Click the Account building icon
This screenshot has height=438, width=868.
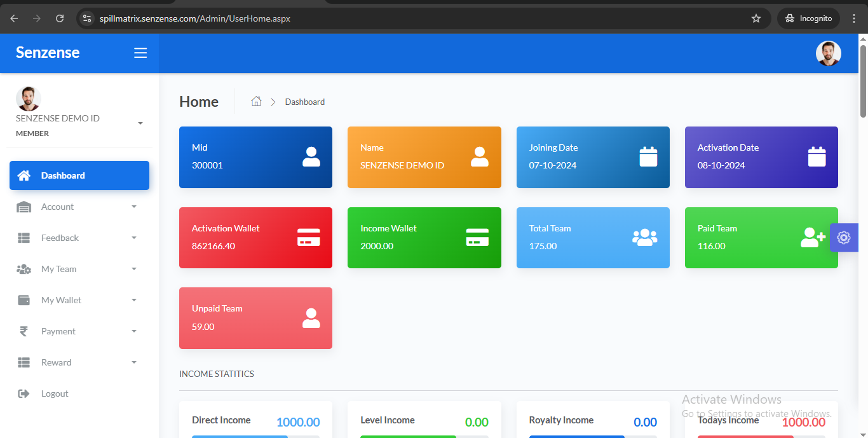(24, 207)
